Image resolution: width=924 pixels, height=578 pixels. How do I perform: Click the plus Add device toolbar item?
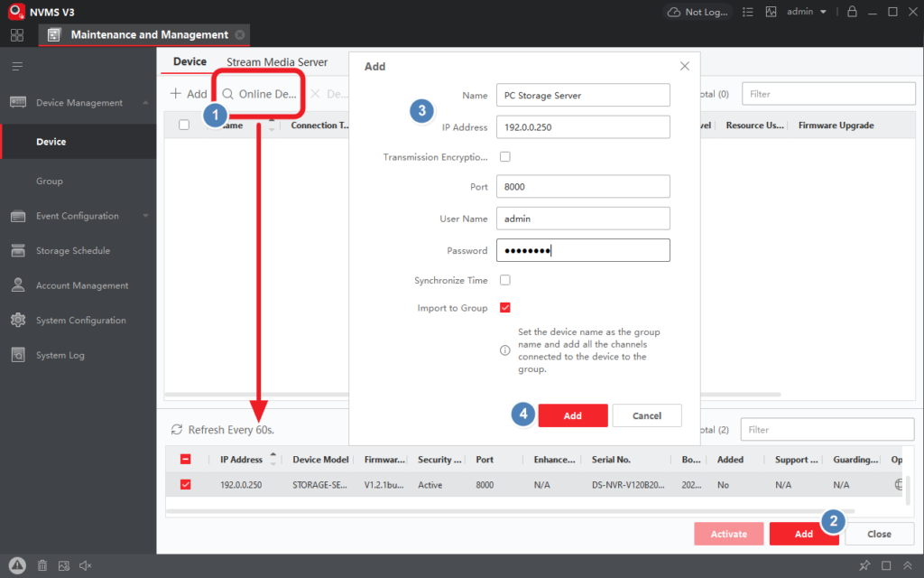pos(189,94)
